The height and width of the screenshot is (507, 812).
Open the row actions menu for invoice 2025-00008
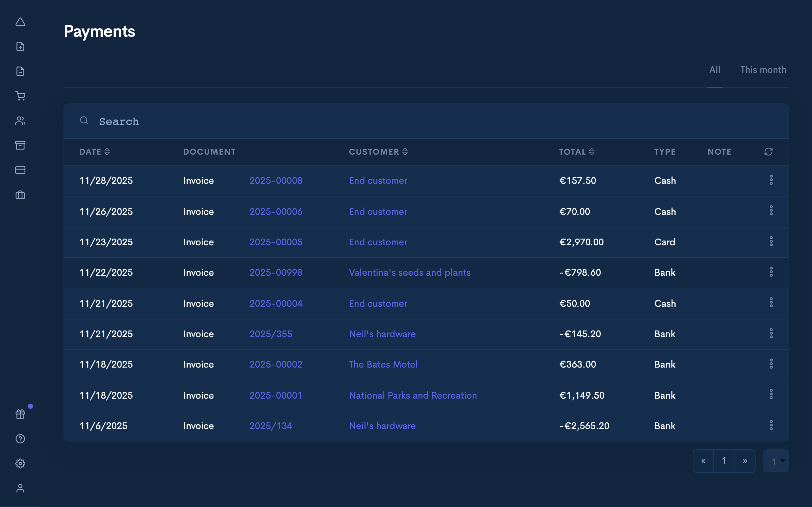(771, 180)
